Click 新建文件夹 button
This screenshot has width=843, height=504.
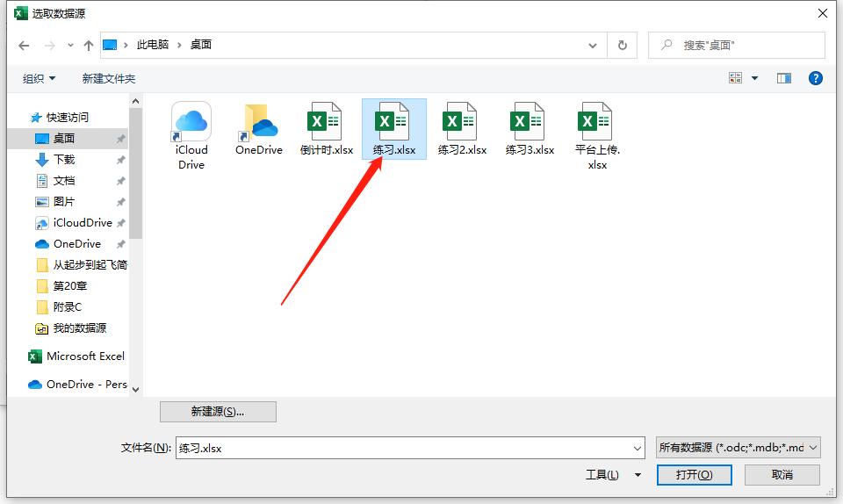(109, 78)
